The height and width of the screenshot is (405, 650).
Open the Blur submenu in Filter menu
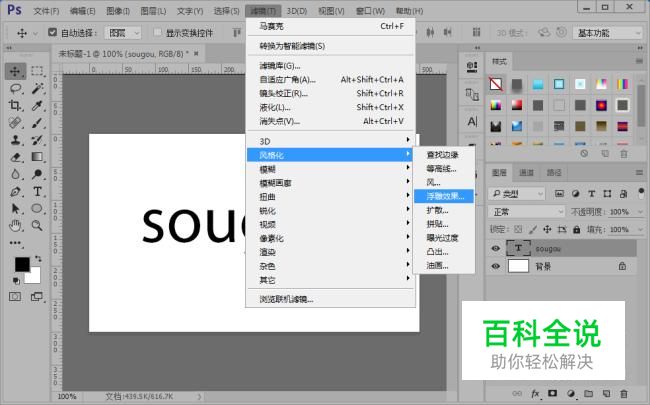330,169
